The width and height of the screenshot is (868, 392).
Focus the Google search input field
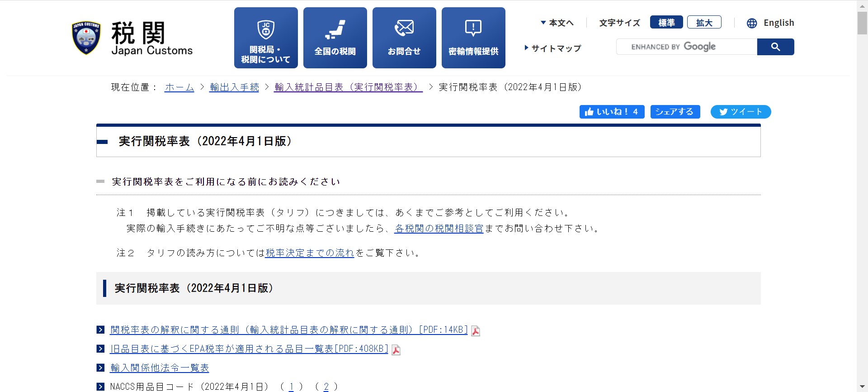(686, 47)
